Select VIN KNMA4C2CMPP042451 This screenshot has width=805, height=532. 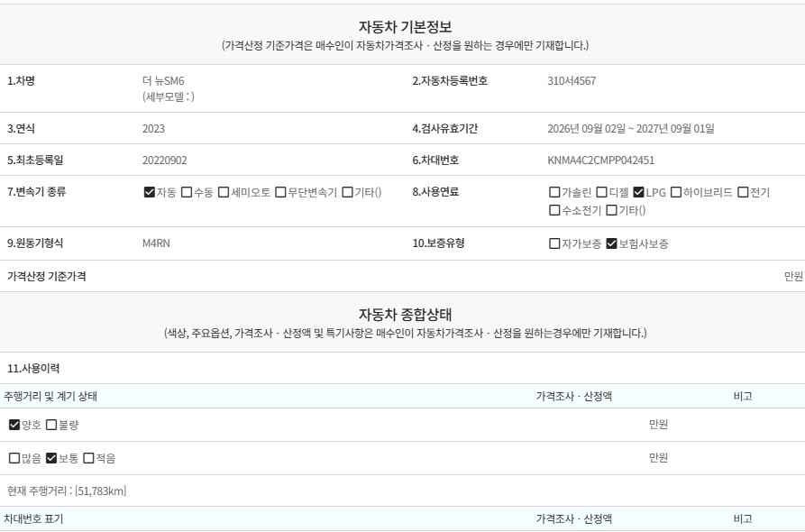tap(600, 161)
